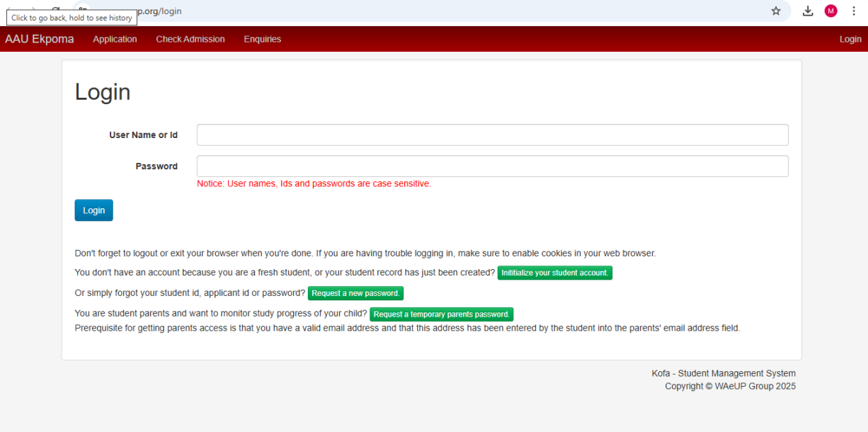View site information icon in address bar
The height and width of the screenshot is (432, 868).
83,10
